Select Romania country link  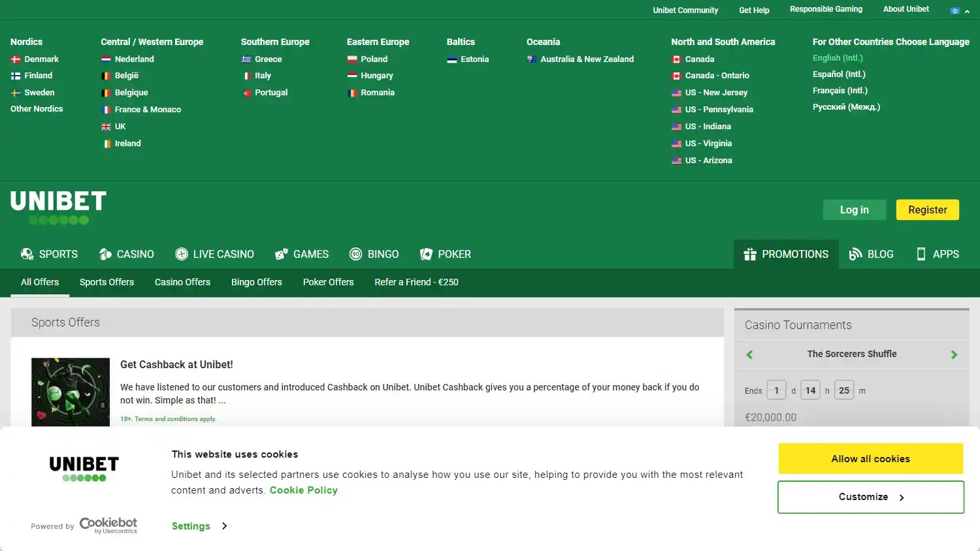tap(378, 93)
